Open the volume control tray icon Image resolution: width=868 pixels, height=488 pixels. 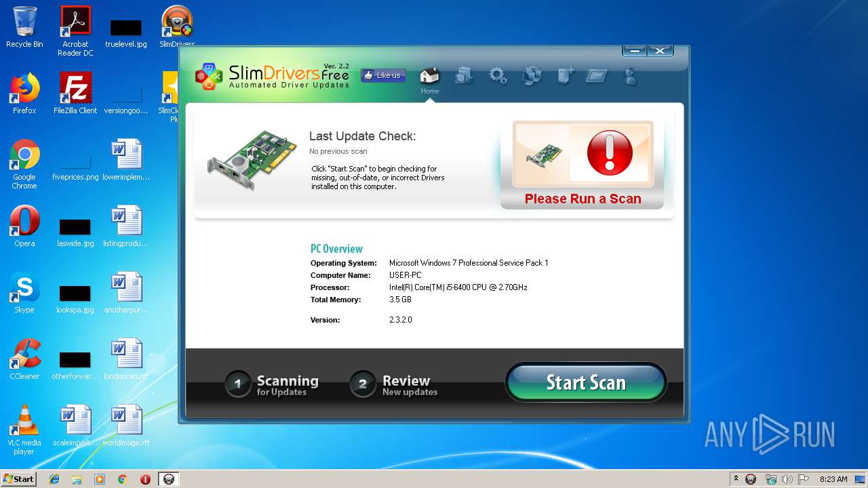(787, 479)
